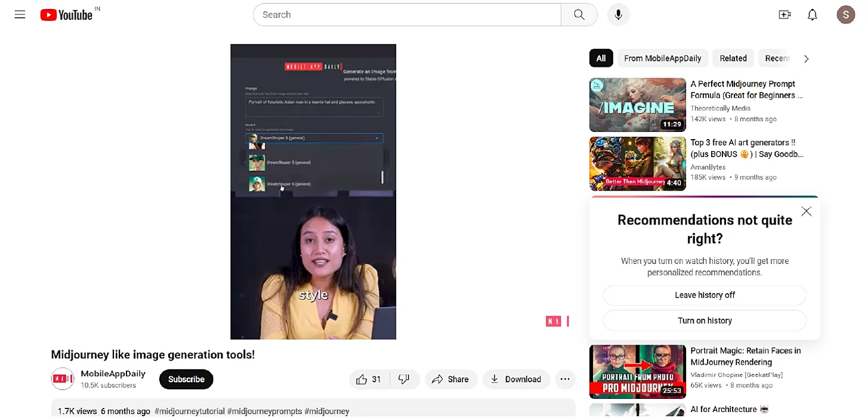Dislike the video with thumbs down
Image resolution: width=868 pixels, height=418 pixels.
[x=404, y=379]
